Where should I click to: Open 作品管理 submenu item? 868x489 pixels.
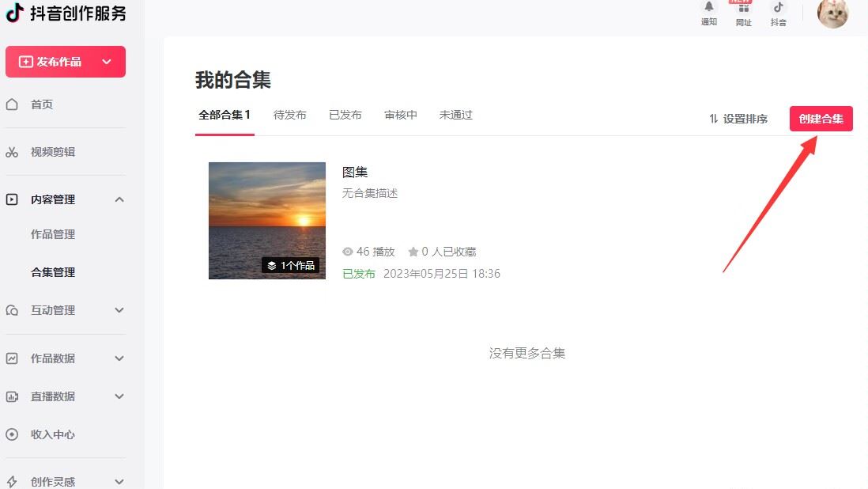coord(53,234)
